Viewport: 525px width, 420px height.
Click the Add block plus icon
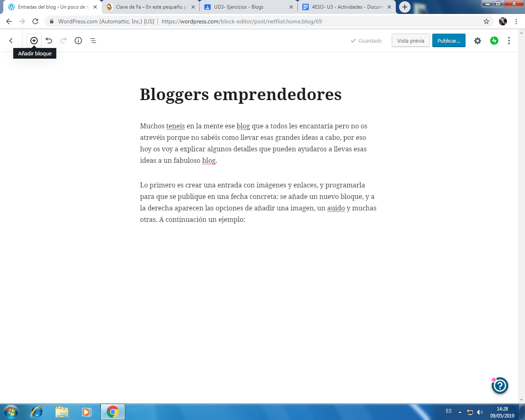coord(34,41)
